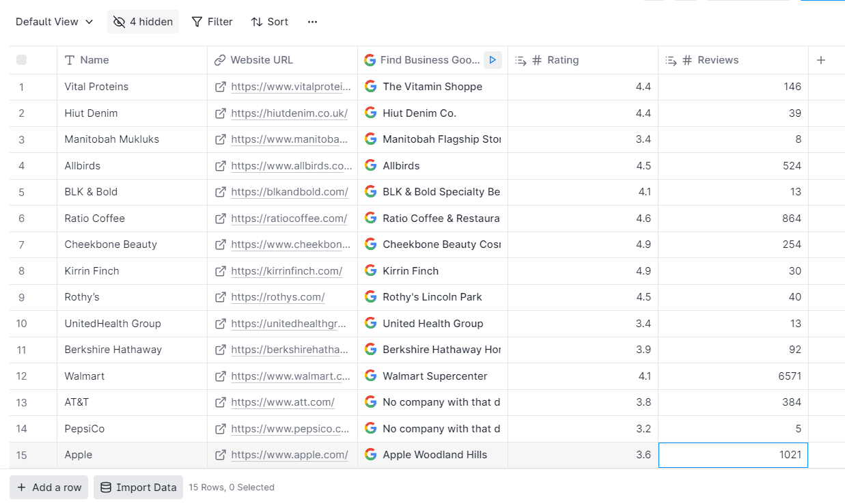Click the external link icon for Kirrin Finch

click(221, 271)
